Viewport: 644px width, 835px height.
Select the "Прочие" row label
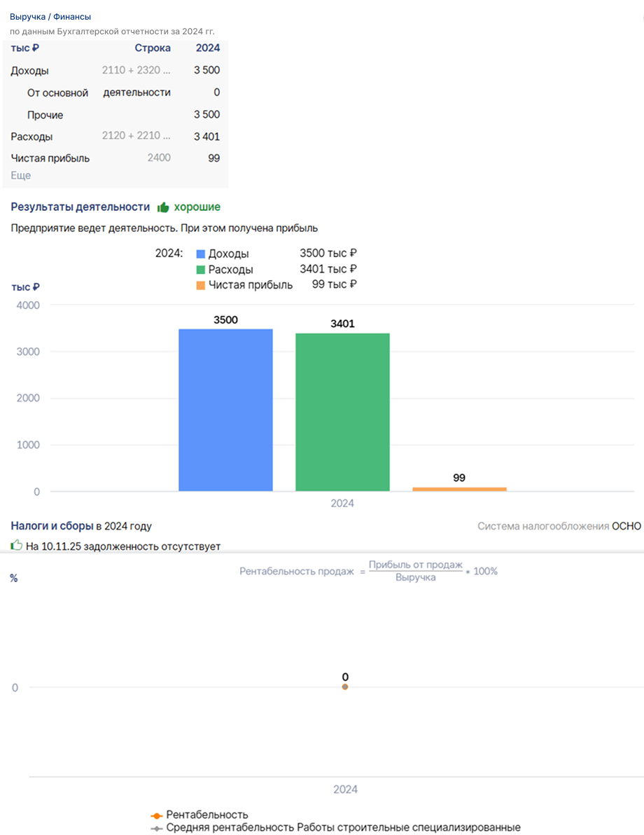(x=45, y=115)
